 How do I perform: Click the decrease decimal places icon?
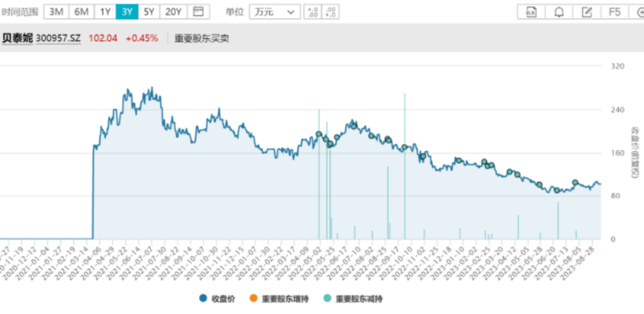point(332,11)
